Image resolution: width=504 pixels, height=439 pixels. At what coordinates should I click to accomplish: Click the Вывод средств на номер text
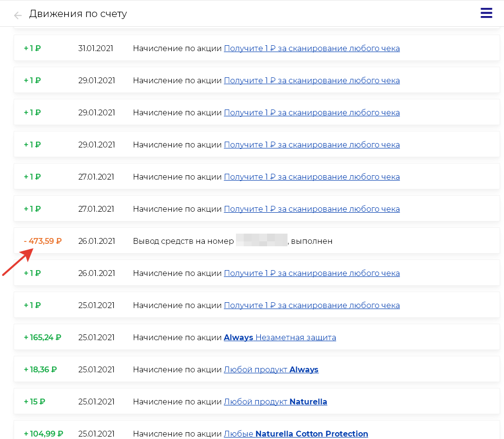click(x=183, y=241)
